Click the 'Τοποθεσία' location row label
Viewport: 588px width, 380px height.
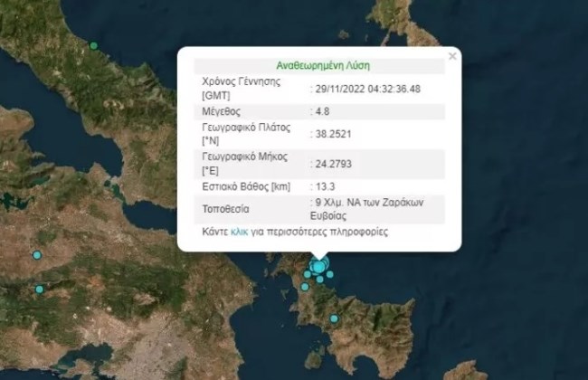pos(227,210)
